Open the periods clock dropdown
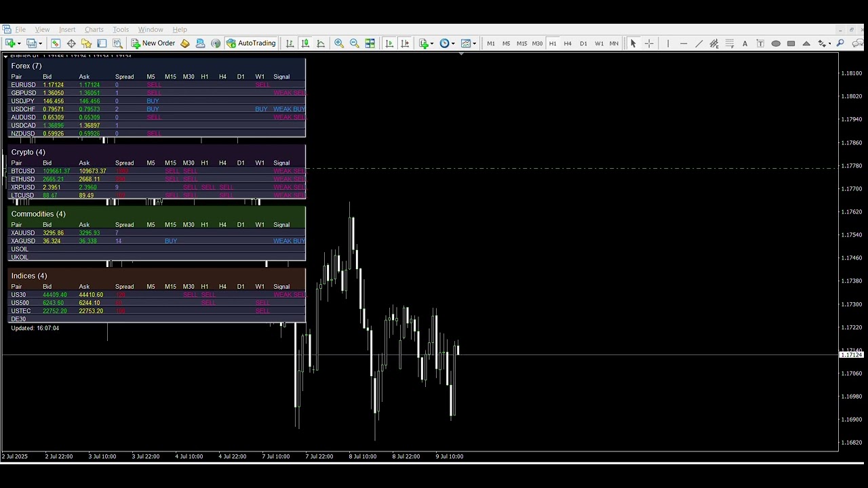The image size is (868, 488). (453, 43)
